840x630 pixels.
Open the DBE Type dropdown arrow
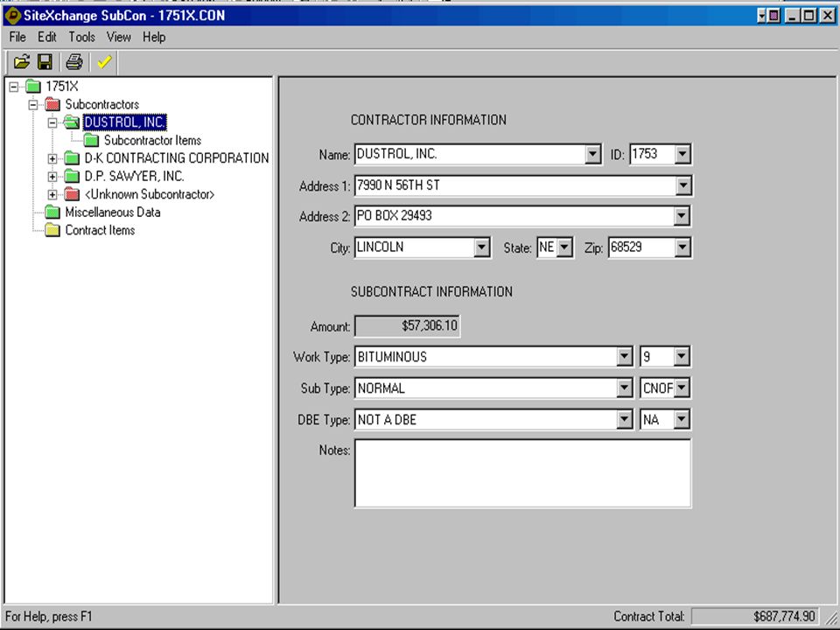point(625,419)
